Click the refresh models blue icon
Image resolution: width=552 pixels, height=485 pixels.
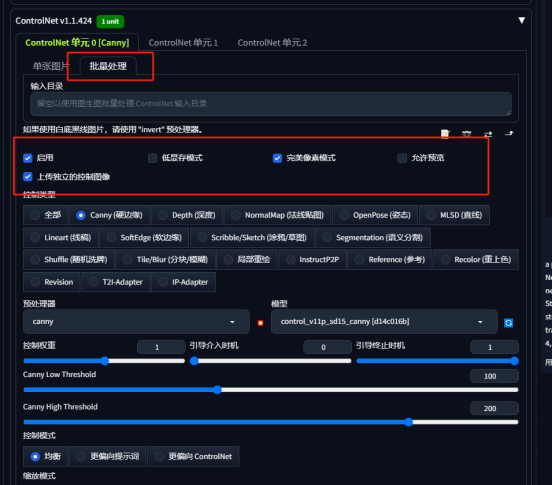point(508,322)
